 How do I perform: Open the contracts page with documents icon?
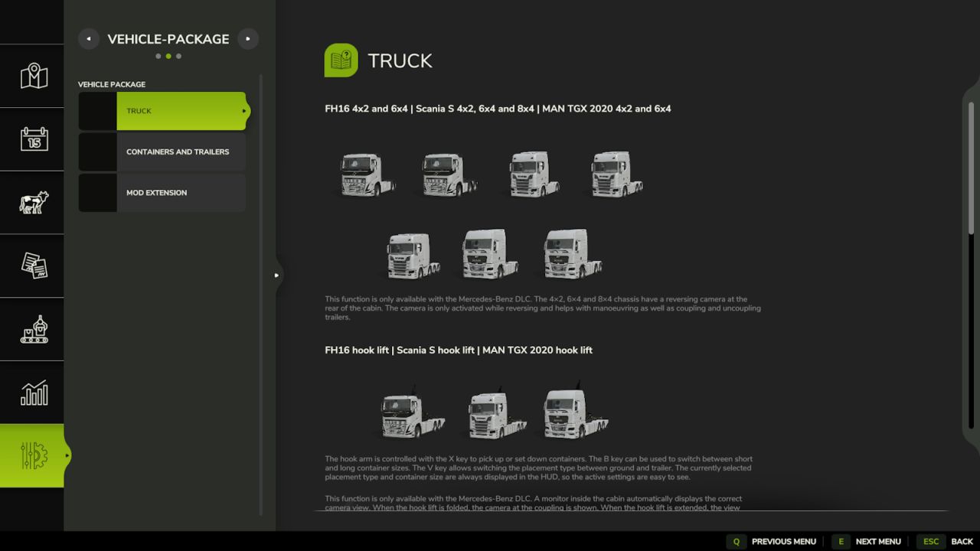tap(34, 266)
